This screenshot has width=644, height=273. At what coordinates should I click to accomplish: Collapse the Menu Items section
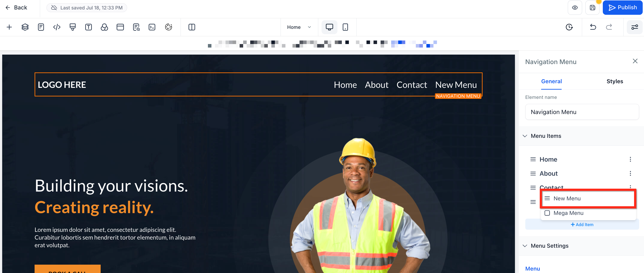pyautogui.click(x=525, y=136)
